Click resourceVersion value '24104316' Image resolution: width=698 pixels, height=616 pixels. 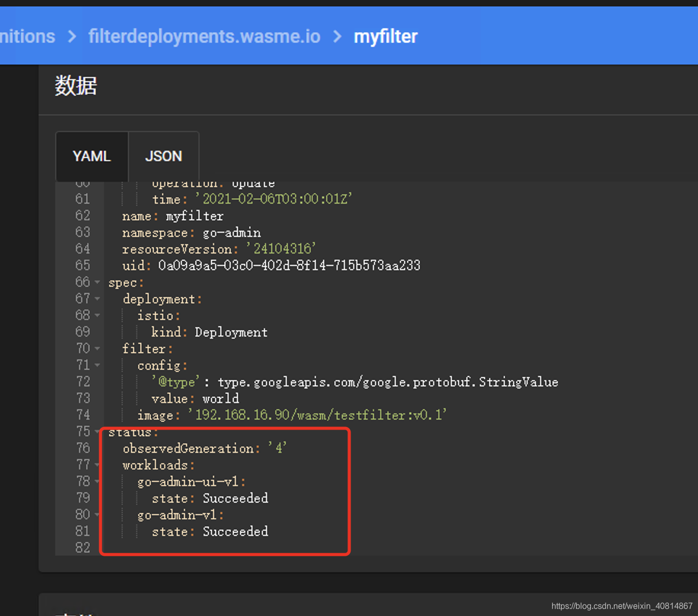pyautogui.click(x=281, y=249)
